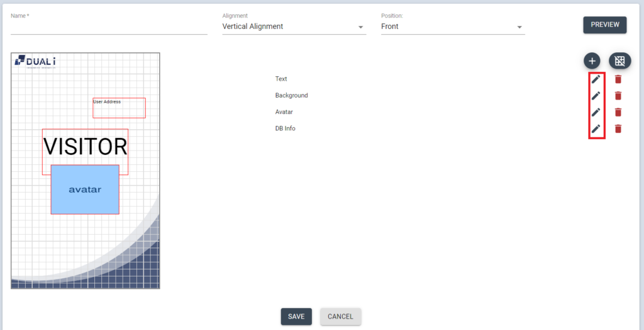The image size is (644, 330).
Task: Open the Alignment dropdown
Action: (x=294, y=27)
